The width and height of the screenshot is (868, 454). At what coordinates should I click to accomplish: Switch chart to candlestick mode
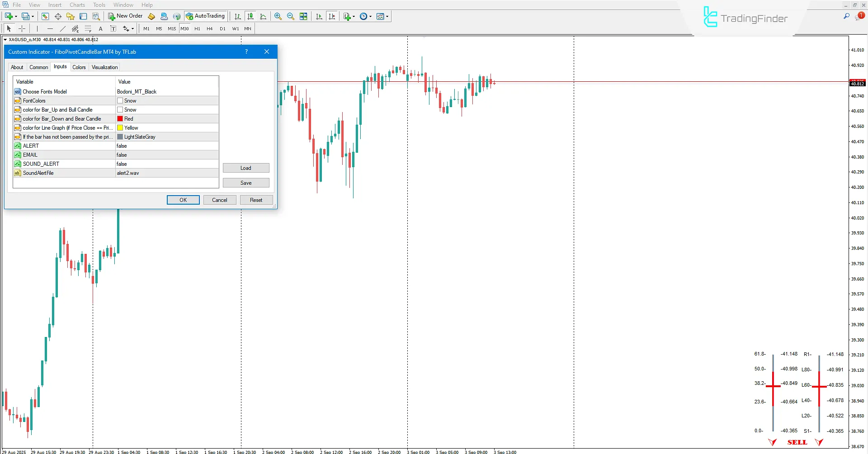250,16
